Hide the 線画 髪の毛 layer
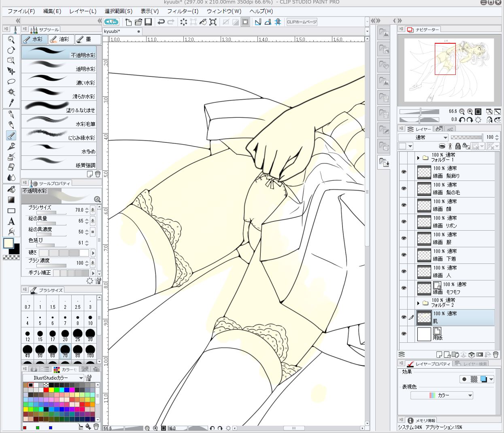The image size is (504, 433). click(404, 189)
